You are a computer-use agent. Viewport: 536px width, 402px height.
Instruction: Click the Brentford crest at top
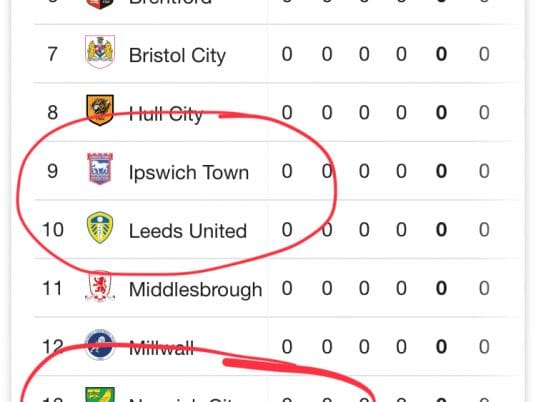pyautogui.click(x=100, y=4)
